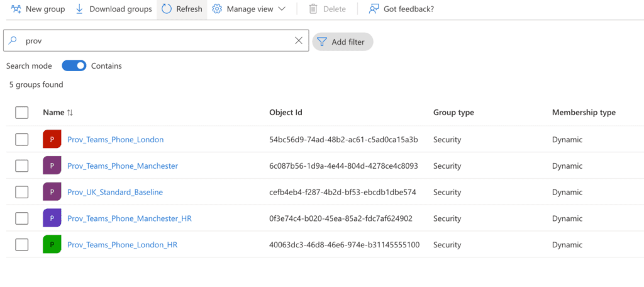Screen dimensions: 644x287
Task: Click the New group icon
Action: (x=16, y=9)
